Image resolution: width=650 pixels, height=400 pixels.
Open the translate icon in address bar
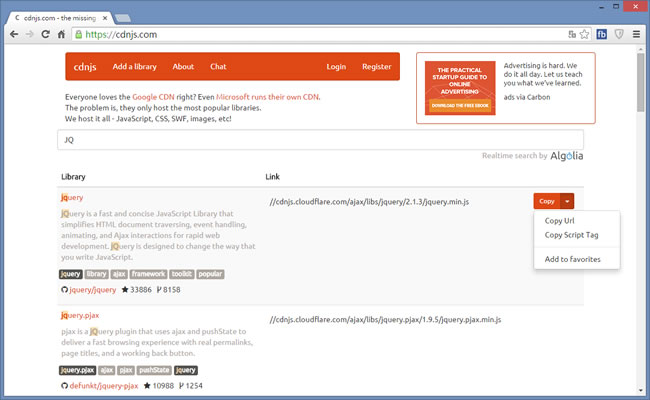[x=572, y=34]
